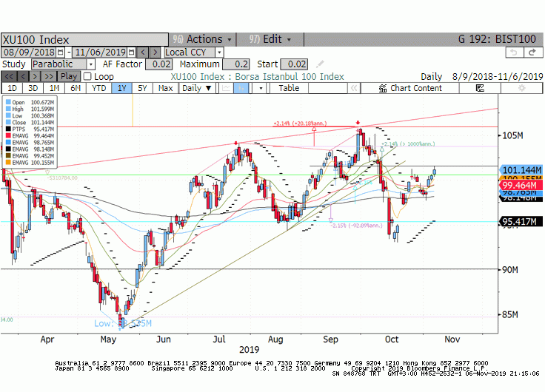Image resolution: width=545 pixels, height=392 pixels.
Task: Open the start date calendar picker
Action: pyautogui.click(x=61, y=53)
